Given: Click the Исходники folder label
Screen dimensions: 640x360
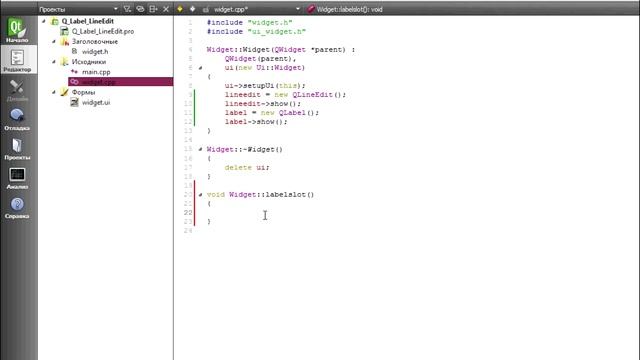Looking at the screenshot, I should 89,62.
